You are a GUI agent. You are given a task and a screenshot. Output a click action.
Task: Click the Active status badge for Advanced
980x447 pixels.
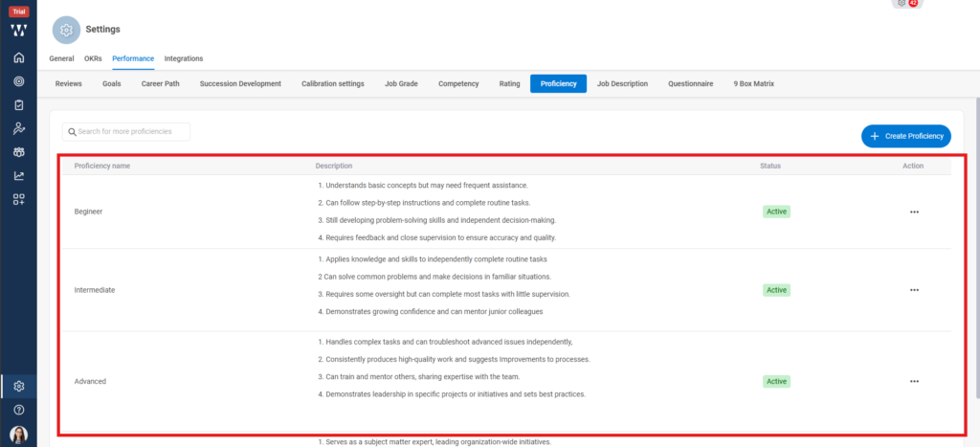tap(776, 381)
